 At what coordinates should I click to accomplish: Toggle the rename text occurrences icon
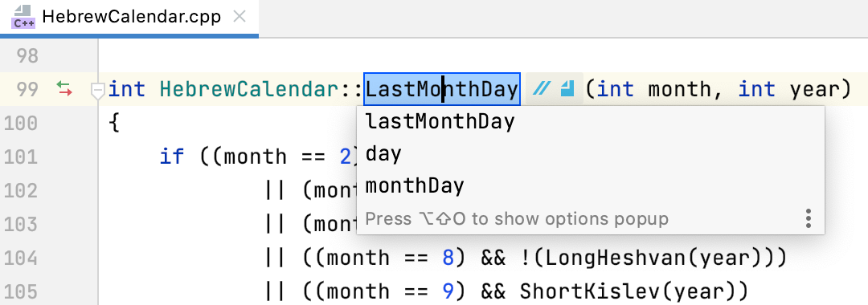click(x=567, y=89)
